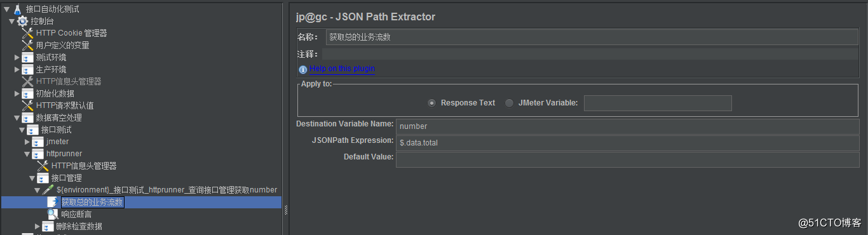Select the Response Text radio button
This screenshot has height=235, width=868.
click(432, 103)
